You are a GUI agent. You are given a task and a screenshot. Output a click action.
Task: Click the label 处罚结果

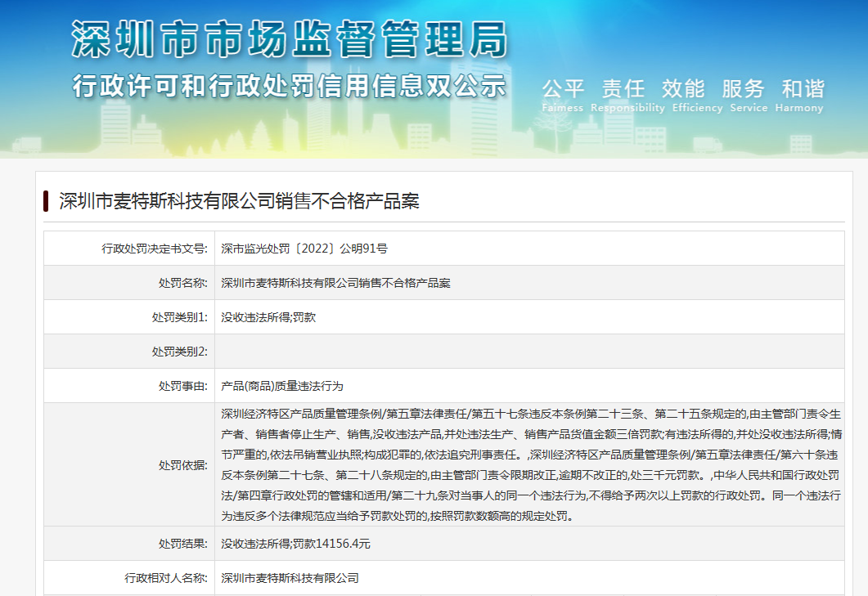(182, 544)
